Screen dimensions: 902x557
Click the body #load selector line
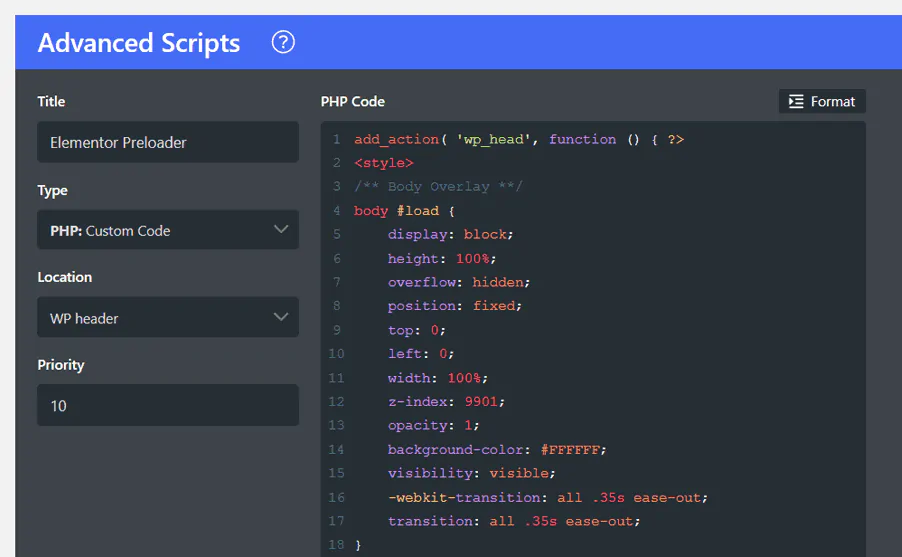click(x=404, y=211)
